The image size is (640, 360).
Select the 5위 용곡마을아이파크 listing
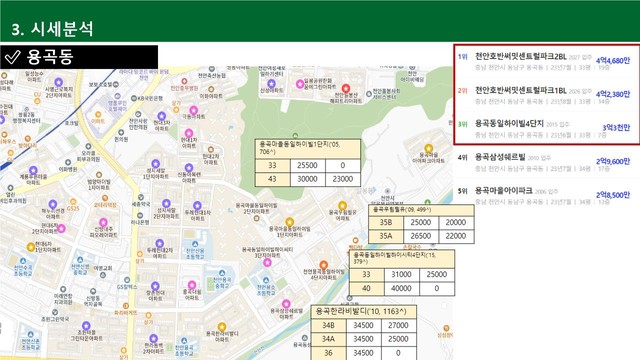(546, 196)
